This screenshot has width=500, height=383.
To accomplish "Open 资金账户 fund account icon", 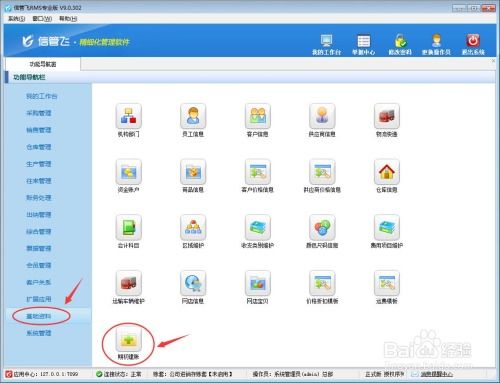I will [x=128, y=171].
